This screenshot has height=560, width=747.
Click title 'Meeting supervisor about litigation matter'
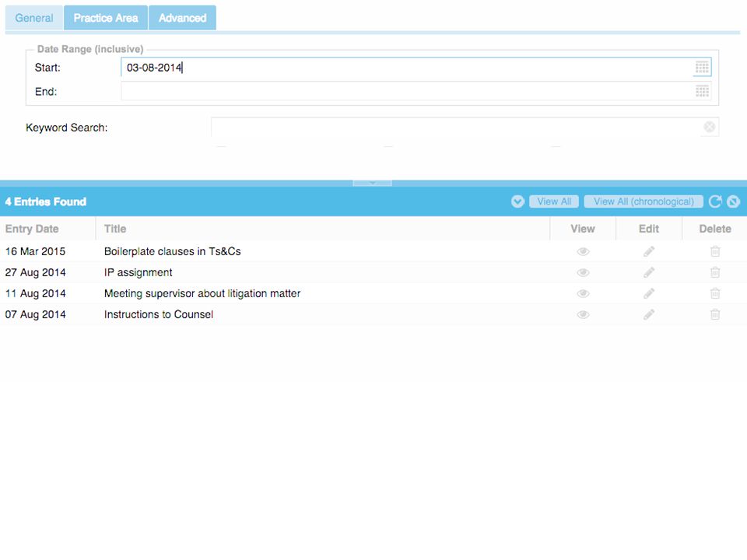pyautogui.click(x=202, y=293)
